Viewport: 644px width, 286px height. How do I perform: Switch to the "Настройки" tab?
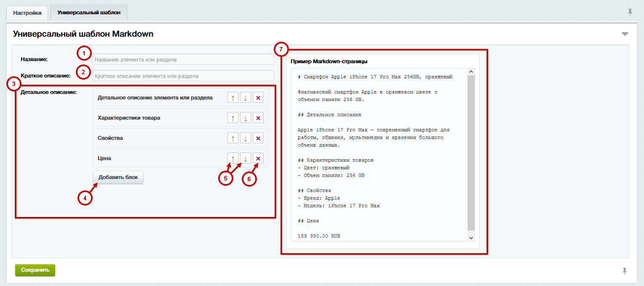[x=27, y=13]
